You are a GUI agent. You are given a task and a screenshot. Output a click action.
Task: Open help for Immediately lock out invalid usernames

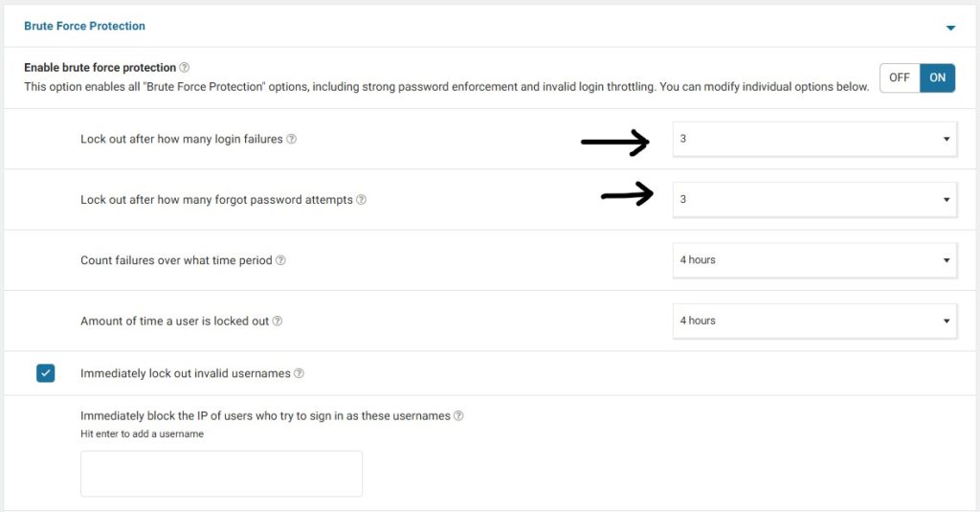pyautogui.click(x=300, y=373)
